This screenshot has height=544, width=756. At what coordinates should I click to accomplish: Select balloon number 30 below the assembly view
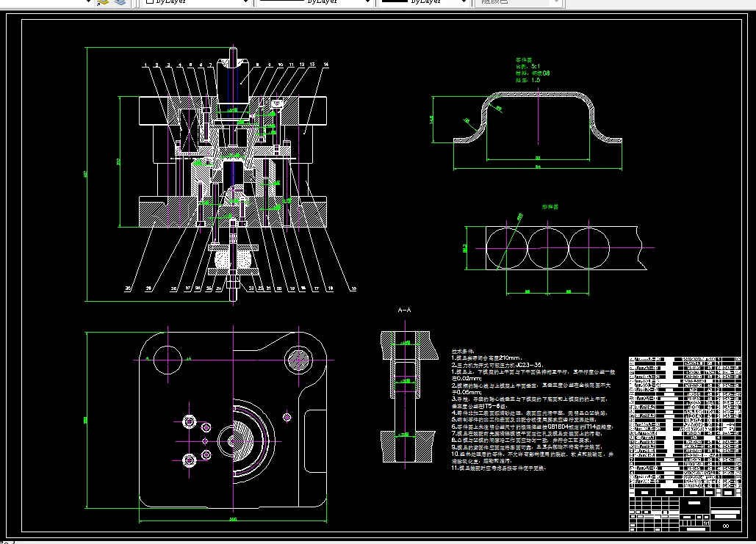point(128,288)
